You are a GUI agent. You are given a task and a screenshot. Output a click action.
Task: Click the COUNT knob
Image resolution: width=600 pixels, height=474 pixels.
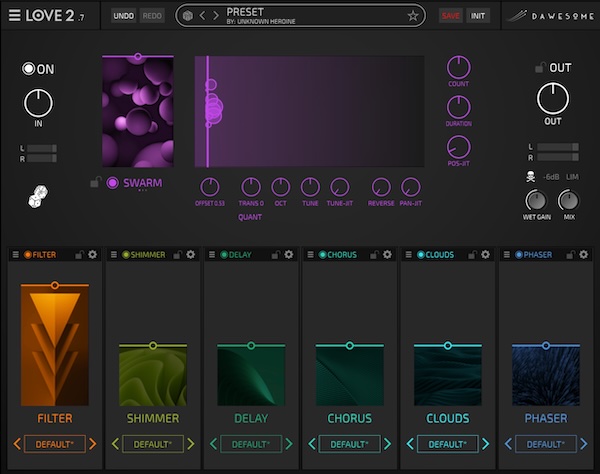click(x=458, y=68)
